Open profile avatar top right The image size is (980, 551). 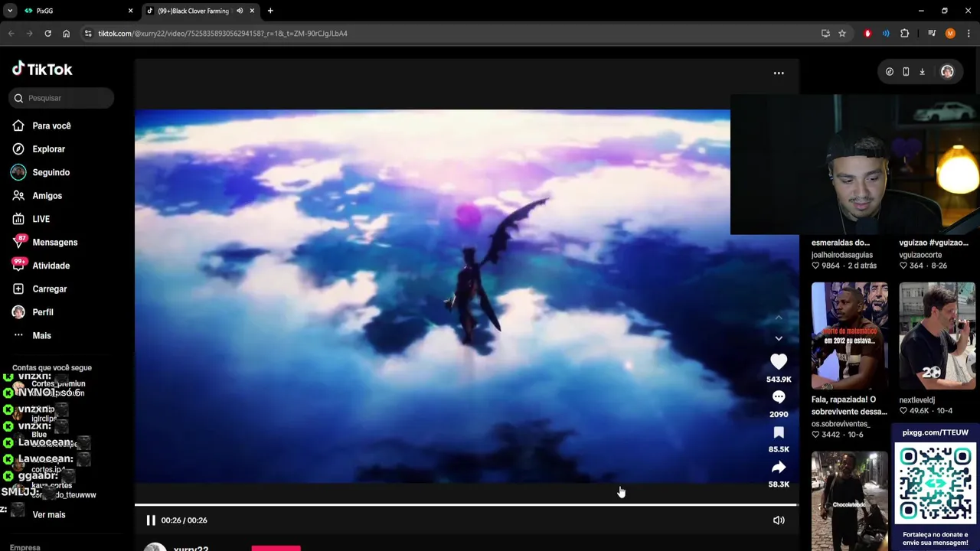(x=947, y=72)
